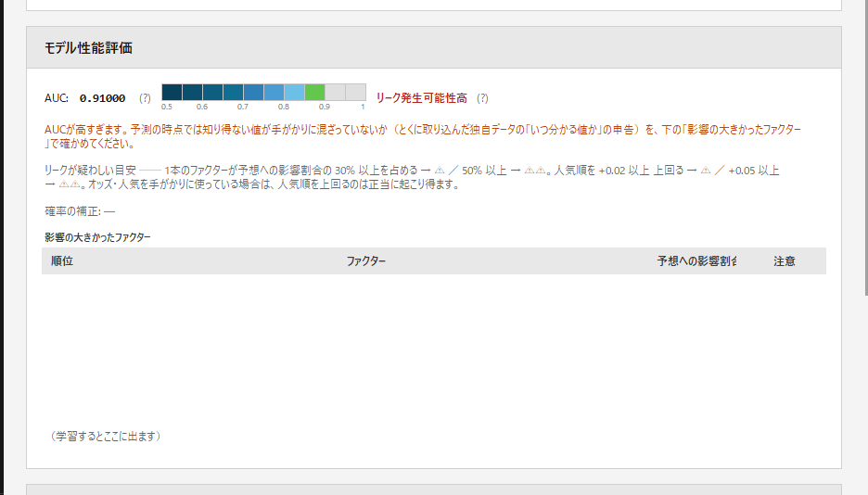Click the 確率の補正 label
The width and height of the screenshot is (868, 495).
tap(80, 211)
